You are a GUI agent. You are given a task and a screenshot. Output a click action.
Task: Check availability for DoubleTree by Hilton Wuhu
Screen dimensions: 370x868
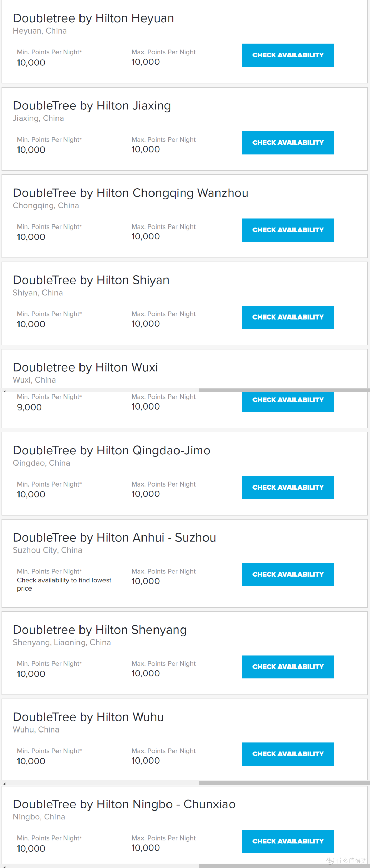coord(288,754)
